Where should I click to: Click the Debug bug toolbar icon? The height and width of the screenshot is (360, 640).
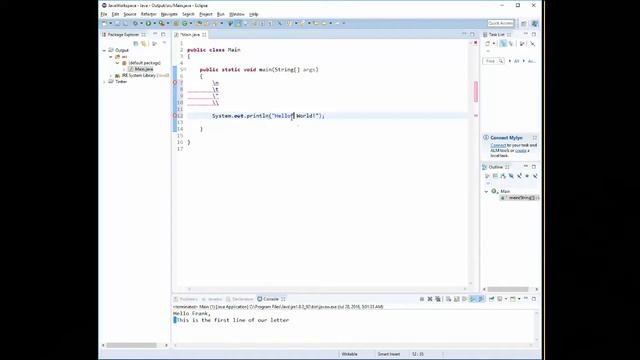coord(136,24)
